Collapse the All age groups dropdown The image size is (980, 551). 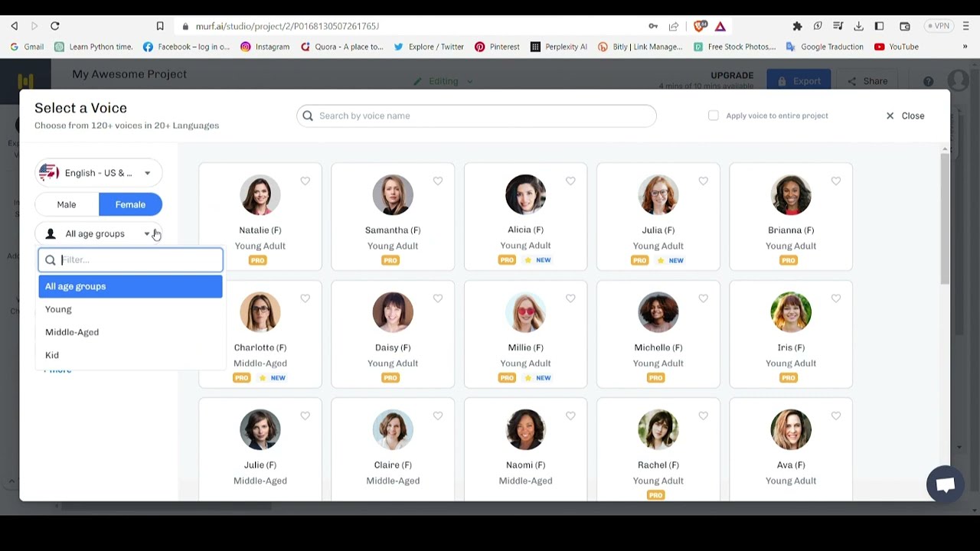click(98, 233)
